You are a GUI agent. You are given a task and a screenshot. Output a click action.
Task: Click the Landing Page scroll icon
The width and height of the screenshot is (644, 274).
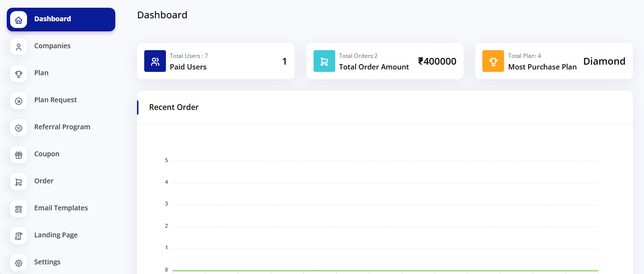pyautogui.click(x=19, y=236)
